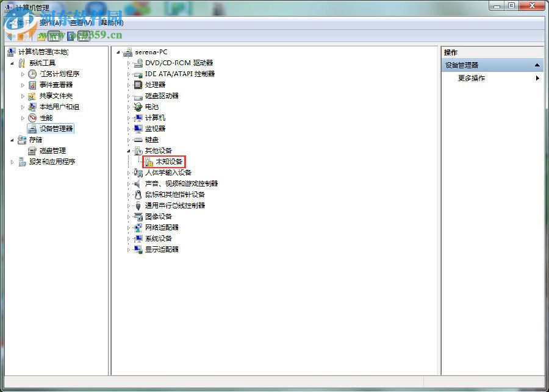549x392 pixels.
Task: Click the 鼠标和其他指针设备 mouse icon
Action: [x=138, y=194]
